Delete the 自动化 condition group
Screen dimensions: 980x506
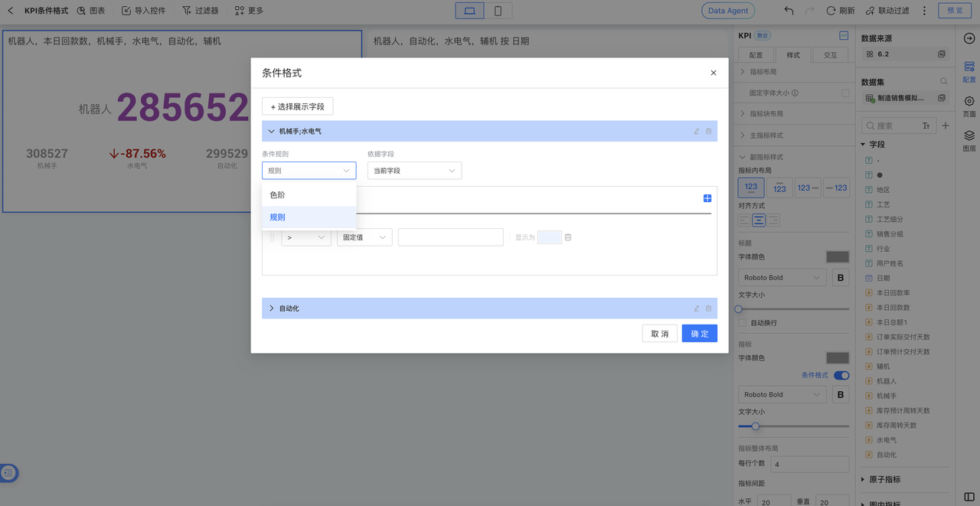708,308
